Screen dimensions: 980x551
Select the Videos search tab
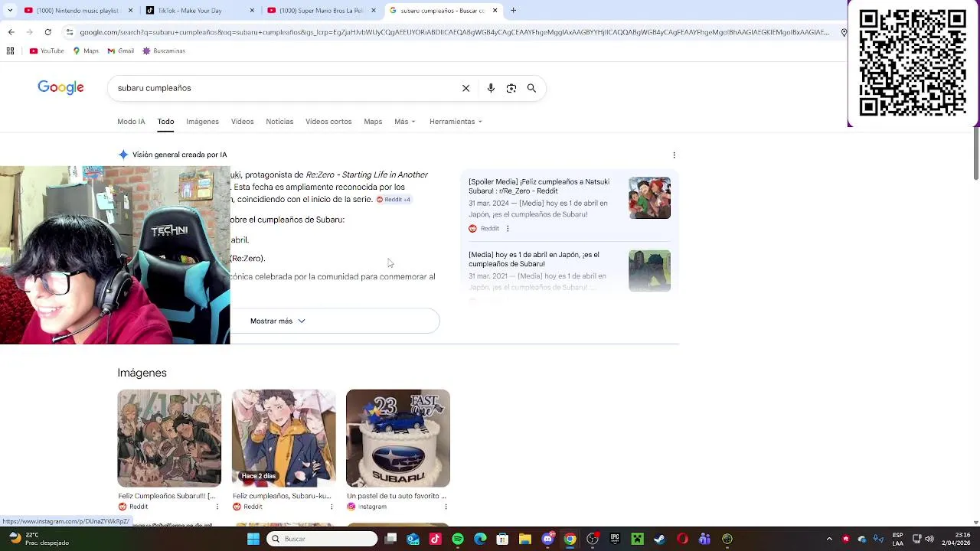pyautogui.click(x=242, y=122)
